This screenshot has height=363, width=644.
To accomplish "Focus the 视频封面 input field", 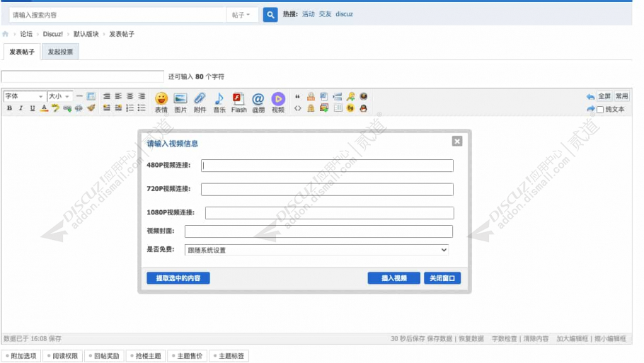I will tap(318, 231).
